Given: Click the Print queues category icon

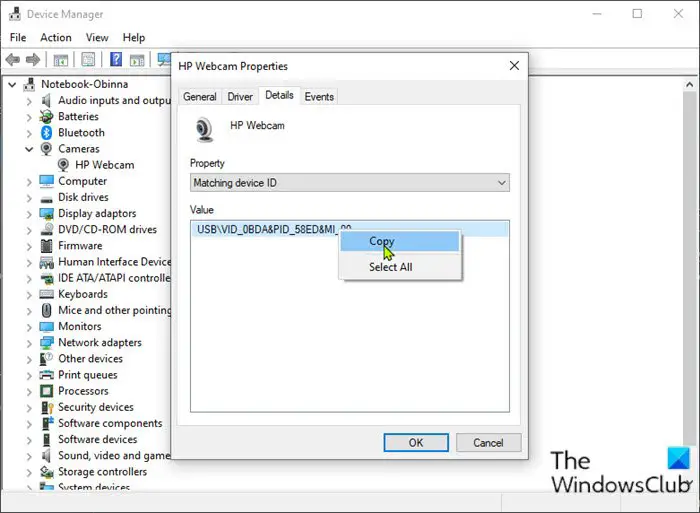Looking at the screenshot, I should (x=46, y=375).
